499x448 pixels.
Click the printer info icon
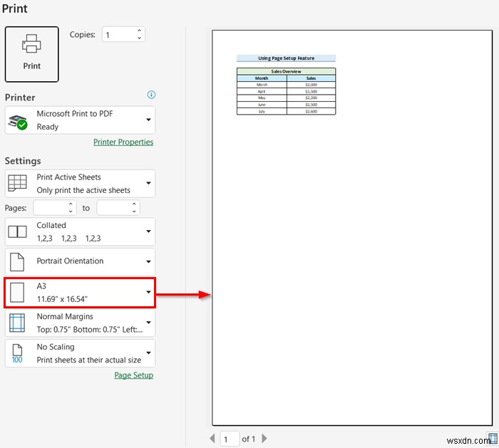pyautogui.click(x=151, y=95)
